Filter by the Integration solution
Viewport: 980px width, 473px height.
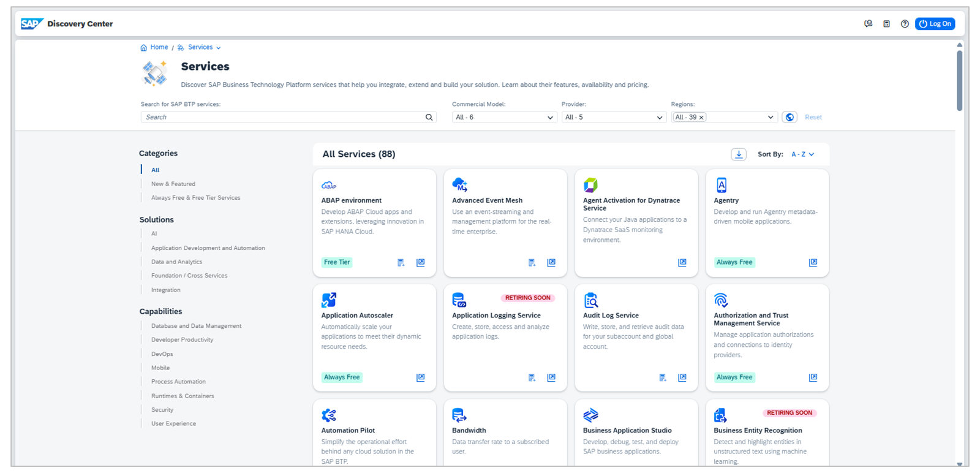coord(166,290)
